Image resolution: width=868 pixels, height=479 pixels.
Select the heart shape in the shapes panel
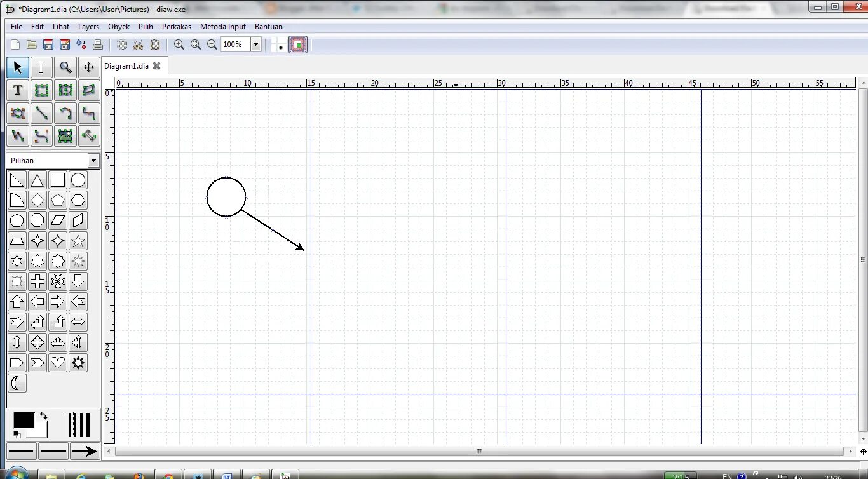pyautogui.click(x=57, y=363)
